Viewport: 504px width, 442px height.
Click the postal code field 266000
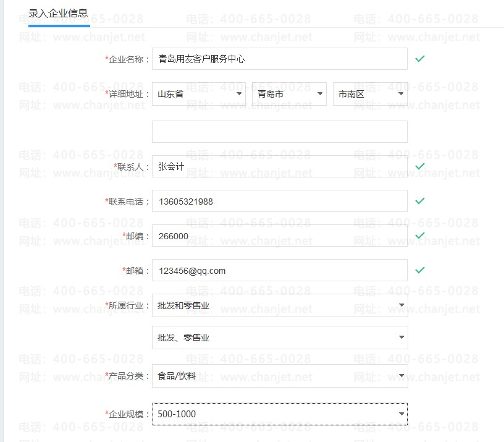point(279,236)
